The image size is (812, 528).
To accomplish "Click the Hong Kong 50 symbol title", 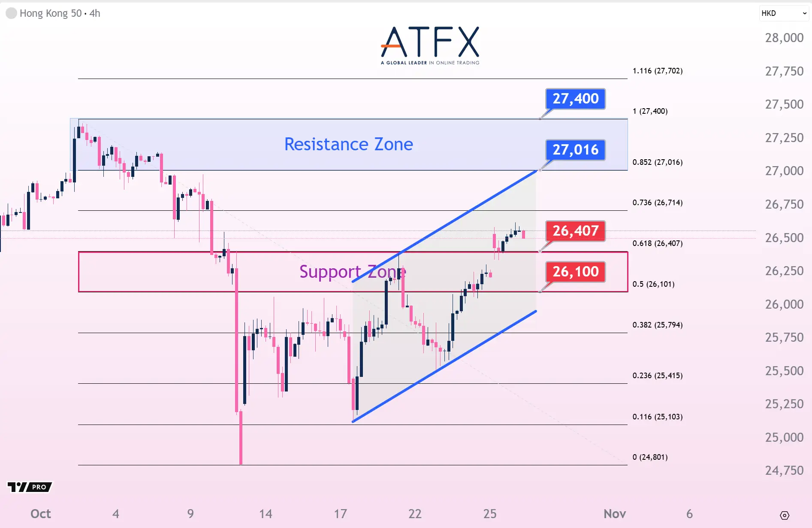I will (x=51, y=13).
